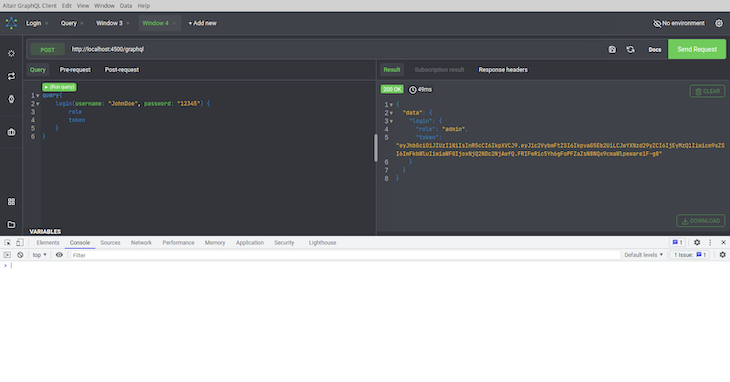Open console settings gear icon
Screen dimensions: 730x382
(x=723, y=255)
